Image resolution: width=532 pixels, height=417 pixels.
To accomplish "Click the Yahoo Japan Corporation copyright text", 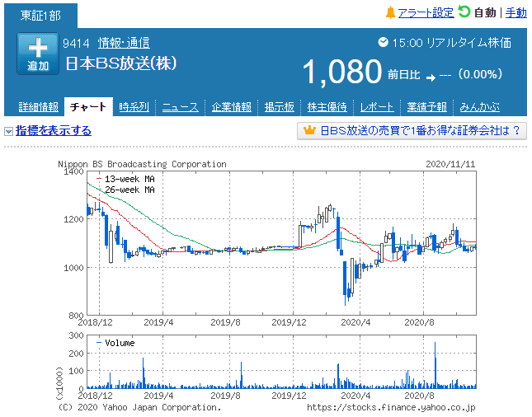I will (x=139, y=407).
